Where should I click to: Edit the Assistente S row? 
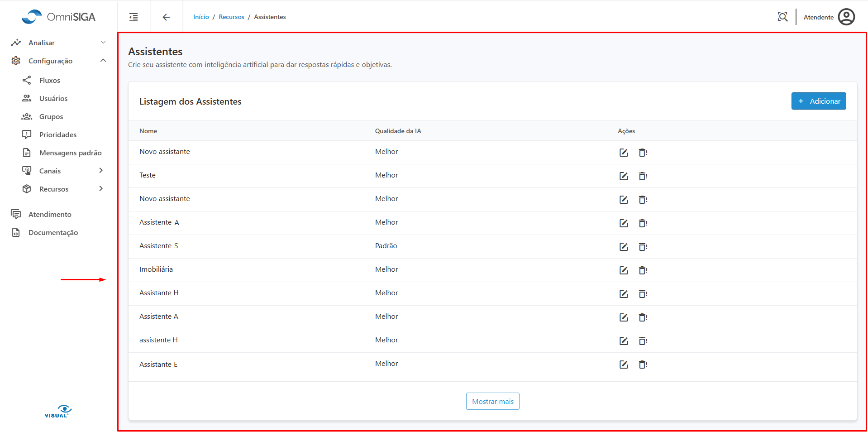624,247
